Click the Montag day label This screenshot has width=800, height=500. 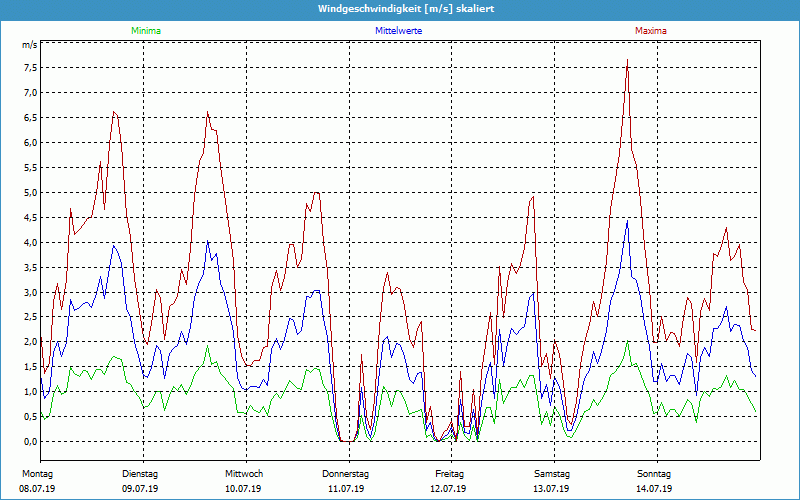click(37, 474)
